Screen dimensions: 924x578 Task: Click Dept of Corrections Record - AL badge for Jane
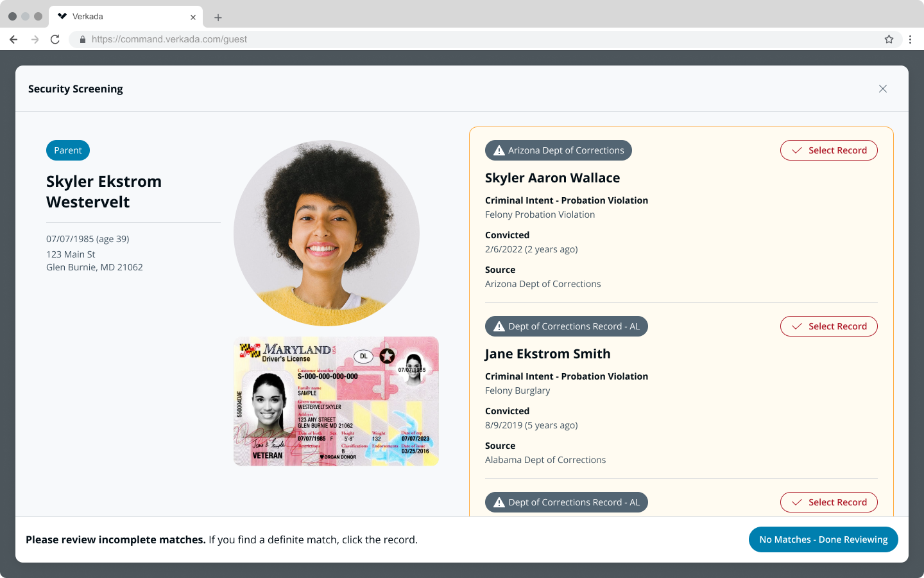pyautogui.click(x=566, y=326)
